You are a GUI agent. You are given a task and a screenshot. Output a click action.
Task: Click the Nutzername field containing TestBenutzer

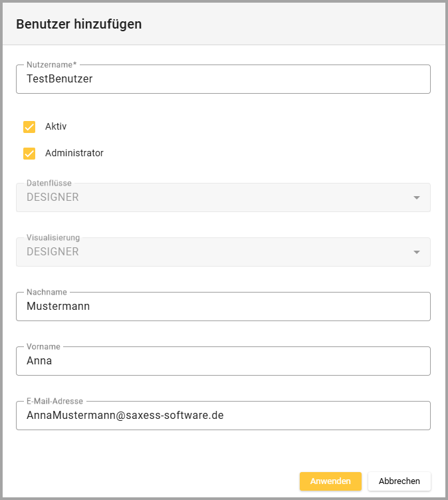point(223,79)
